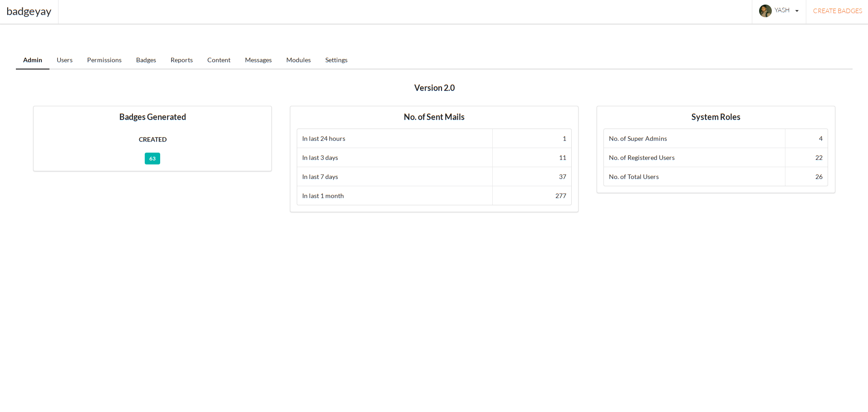
Task: Expand the YASH account dropdown arrow
Action: click(x=797, y=11)
